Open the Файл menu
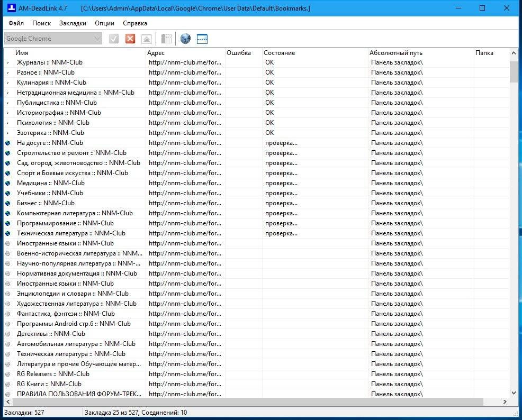522x420 pixels. click(x=16, y=23)
